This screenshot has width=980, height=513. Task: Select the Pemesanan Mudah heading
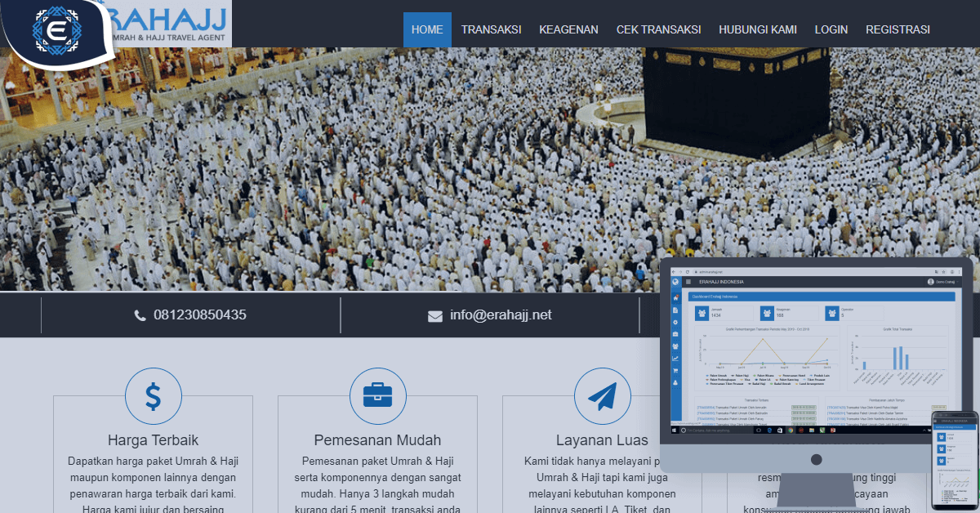[378, 440]
